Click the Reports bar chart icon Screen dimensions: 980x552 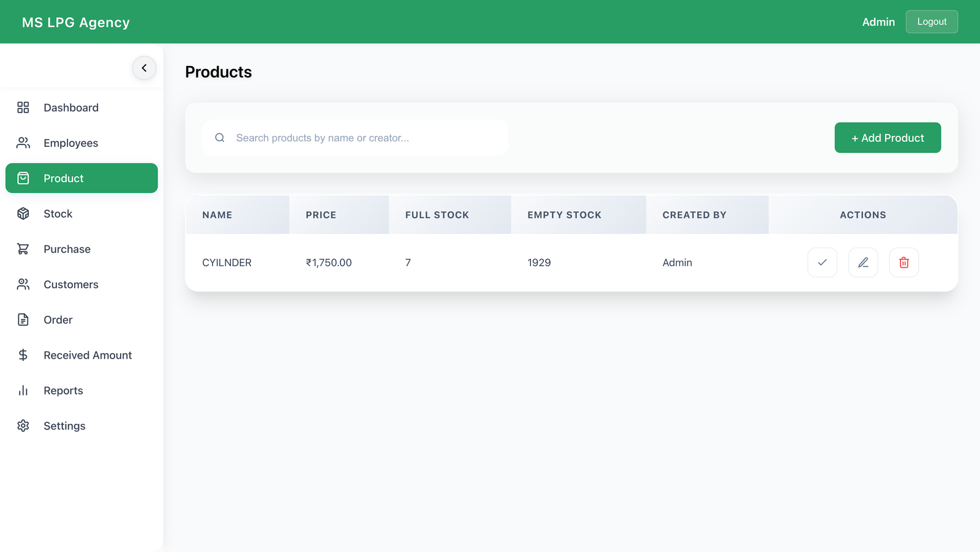(23, 390)
